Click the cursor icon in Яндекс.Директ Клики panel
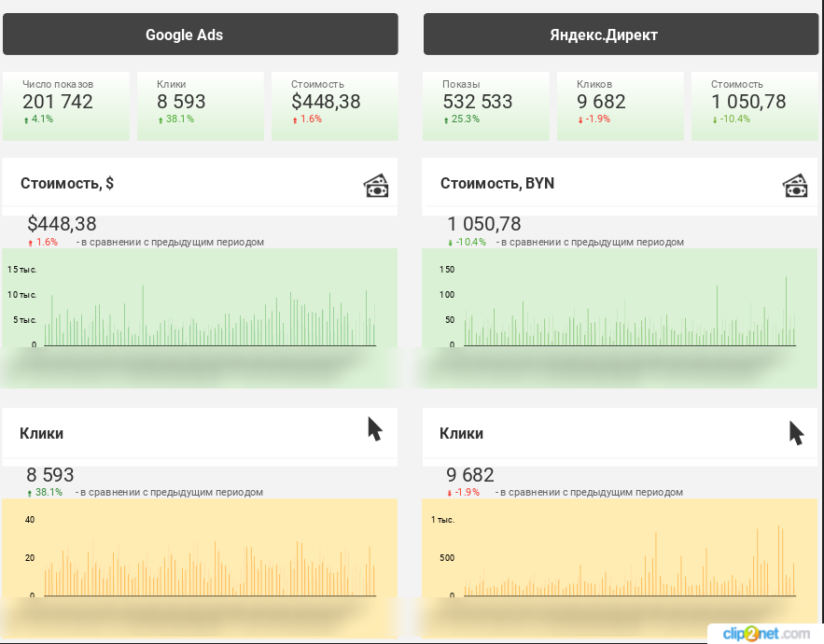824x644 pixels. pyautogui.click(x=796, y=433)
